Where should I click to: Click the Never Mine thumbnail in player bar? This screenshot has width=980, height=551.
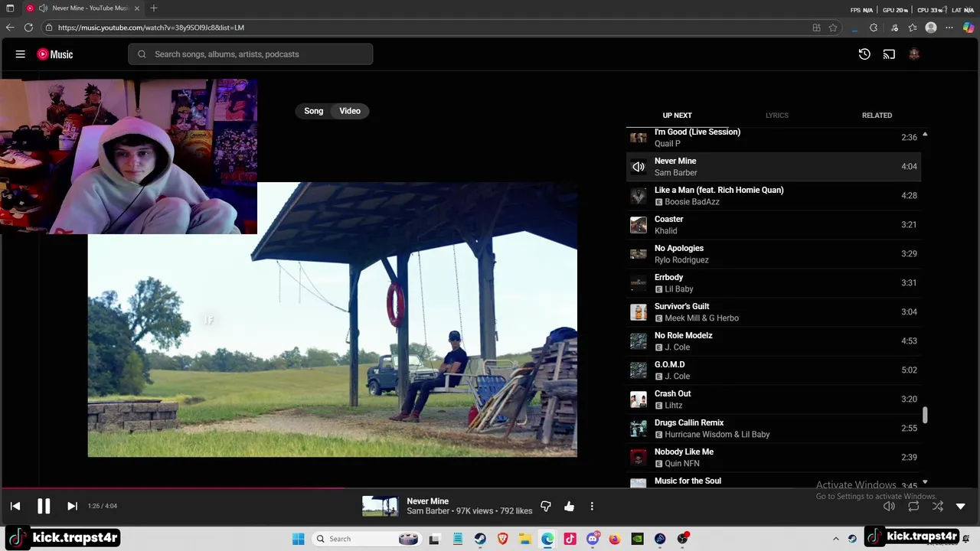point(381,506)
